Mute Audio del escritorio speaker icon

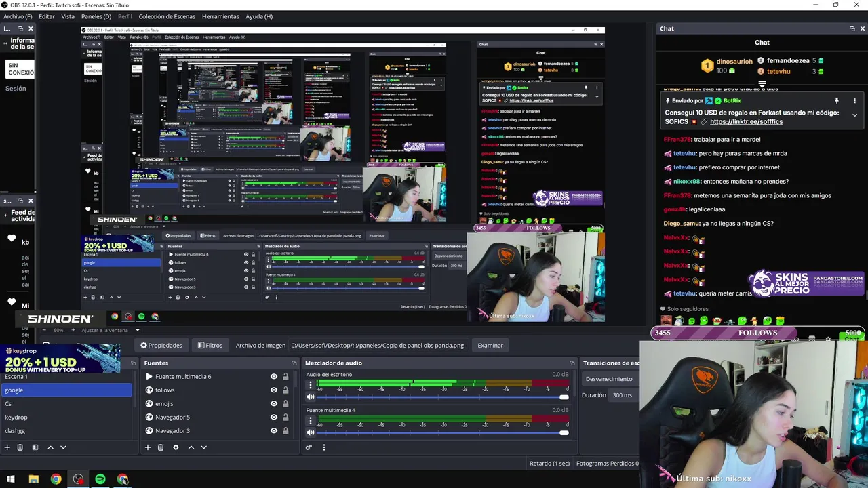coord(311,397)
